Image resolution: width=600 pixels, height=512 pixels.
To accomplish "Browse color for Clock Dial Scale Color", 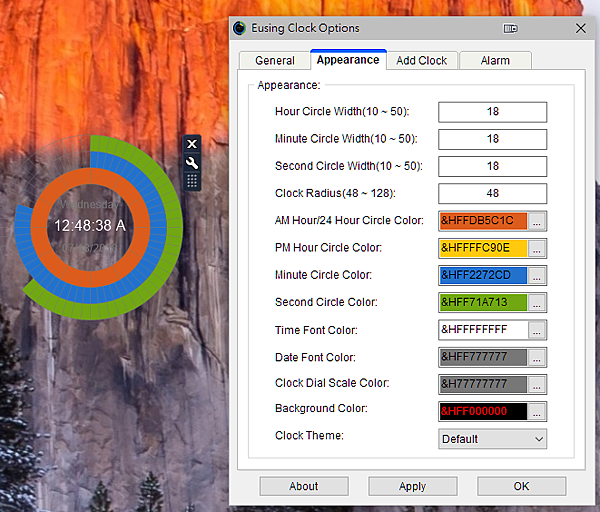I will [x=536, y=385].
